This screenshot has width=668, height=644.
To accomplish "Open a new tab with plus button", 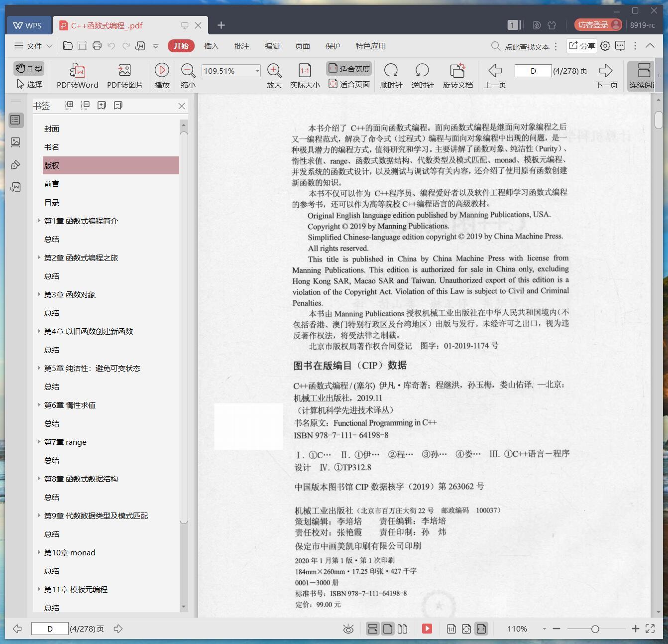I will coord(221,25).
